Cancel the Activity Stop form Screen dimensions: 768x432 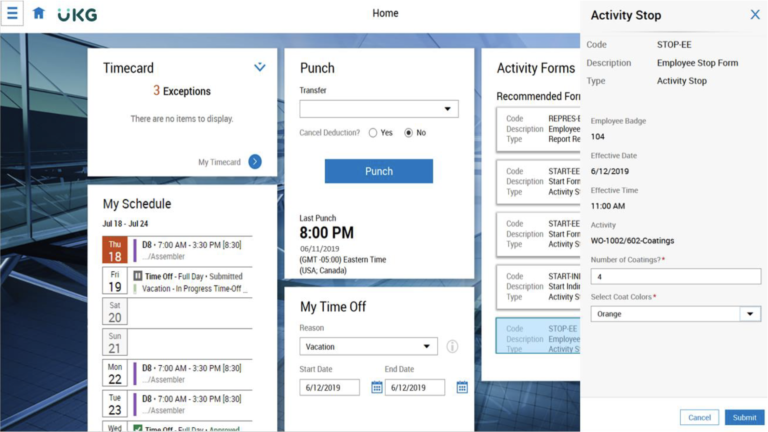tap(699, 417)
